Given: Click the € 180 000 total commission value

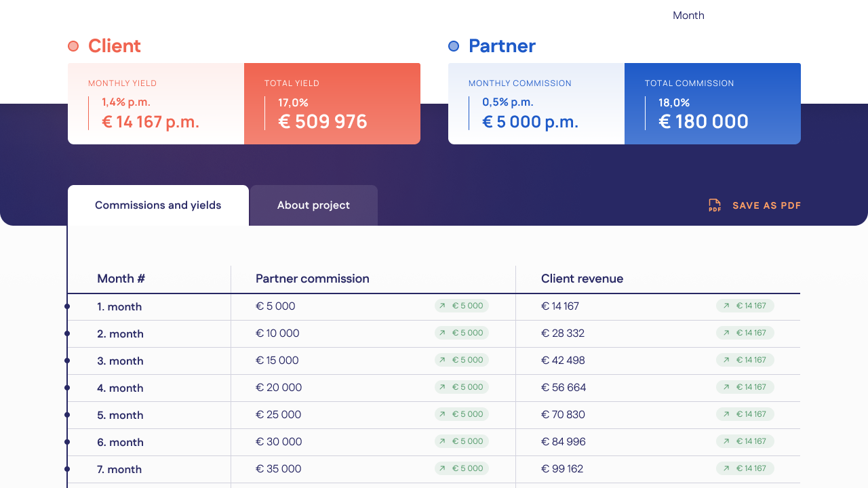Looking at the screenshot, I should (703, 122).
